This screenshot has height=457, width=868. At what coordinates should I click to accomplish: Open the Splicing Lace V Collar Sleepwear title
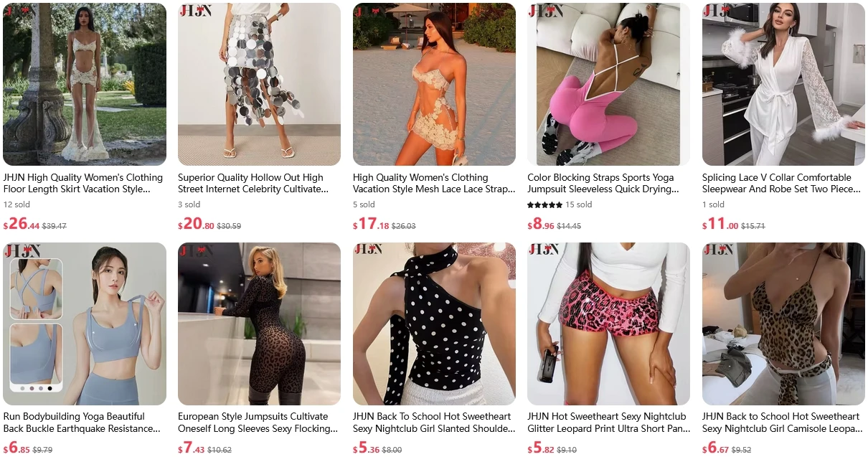tap(781, 183)
